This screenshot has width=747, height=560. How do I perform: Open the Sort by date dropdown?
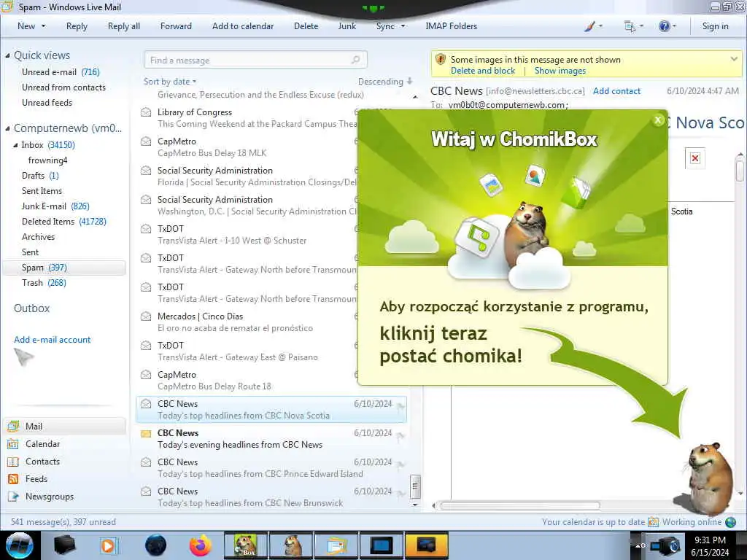click(170, 82)
